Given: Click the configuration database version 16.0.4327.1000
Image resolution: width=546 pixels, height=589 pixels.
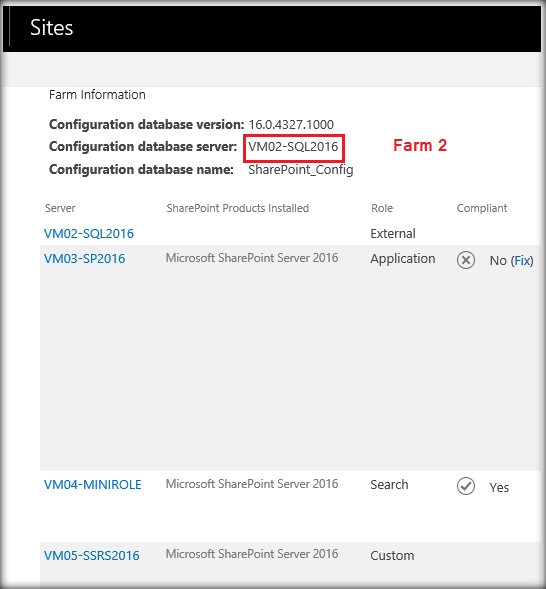Looking at the screenshot, I should (291, 124).
